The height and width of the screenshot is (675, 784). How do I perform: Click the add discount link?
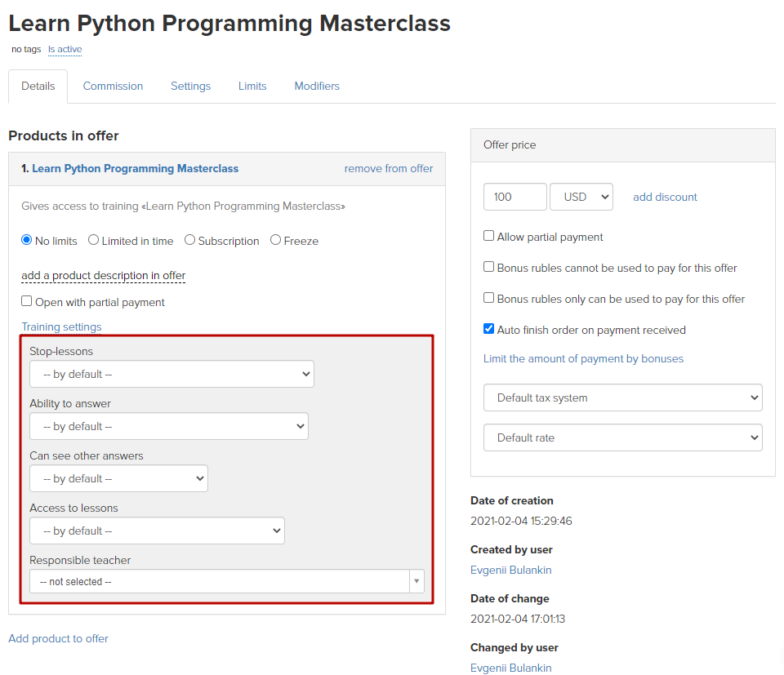point(665,197)
